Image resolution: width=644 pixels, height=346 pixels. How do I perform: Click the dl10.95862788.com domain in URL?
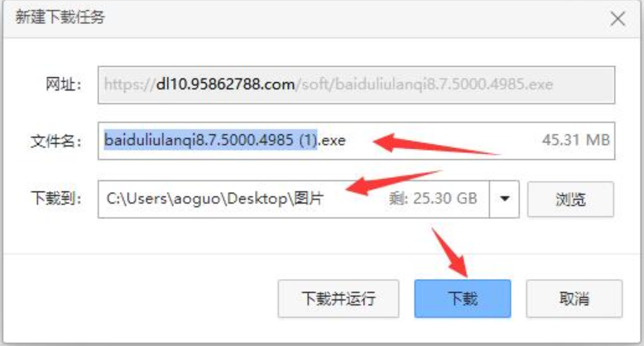(225, 84)
